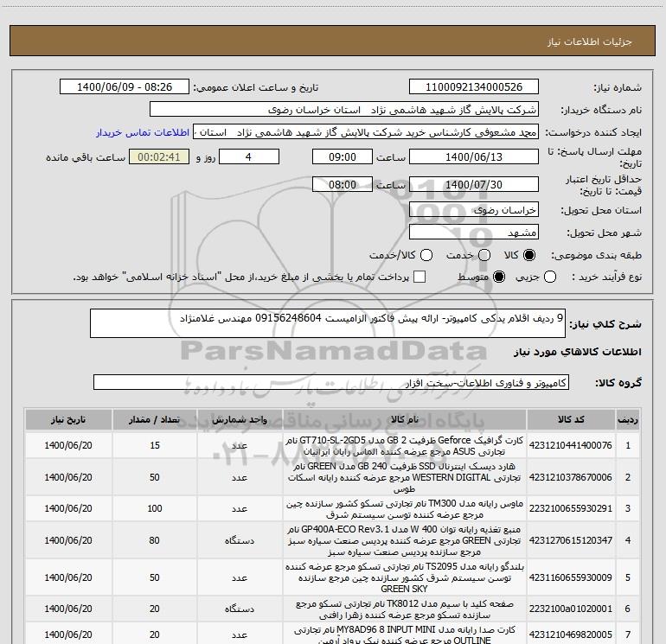666x644 pixels.
Task: Click the price validity date 1400/07/30
Action: (x=472, y=185)
